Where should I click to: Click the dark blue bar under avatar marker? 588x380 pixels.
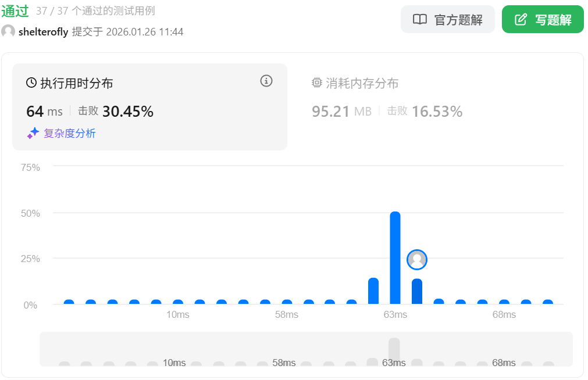[x=417, y=292]
